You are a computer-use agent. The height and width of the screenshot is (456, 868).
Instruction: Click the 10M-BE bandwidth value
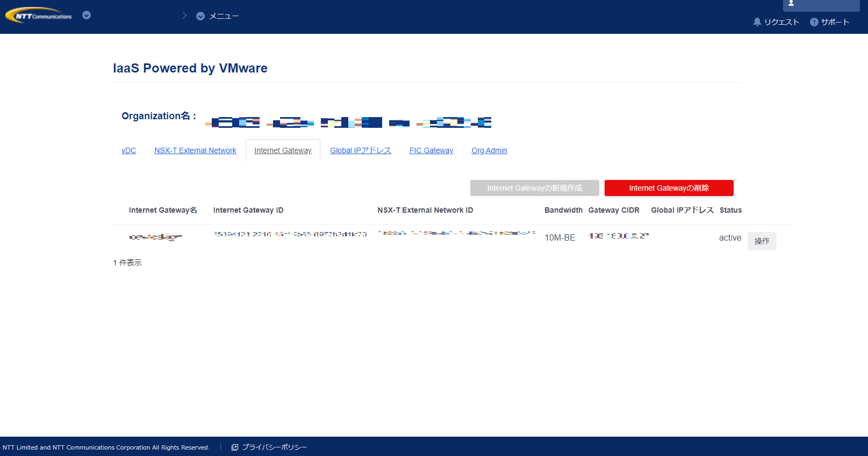coord(560,237)
